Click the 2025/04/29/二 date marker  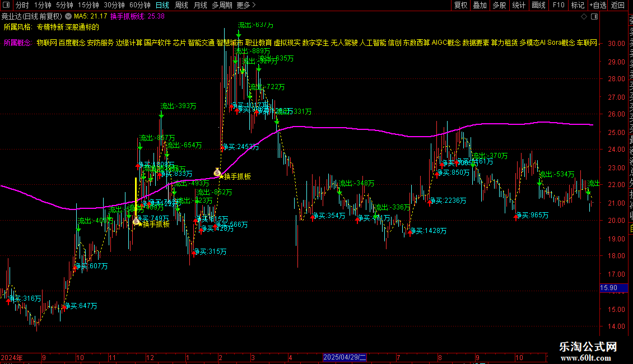click(x=345, y=357)
